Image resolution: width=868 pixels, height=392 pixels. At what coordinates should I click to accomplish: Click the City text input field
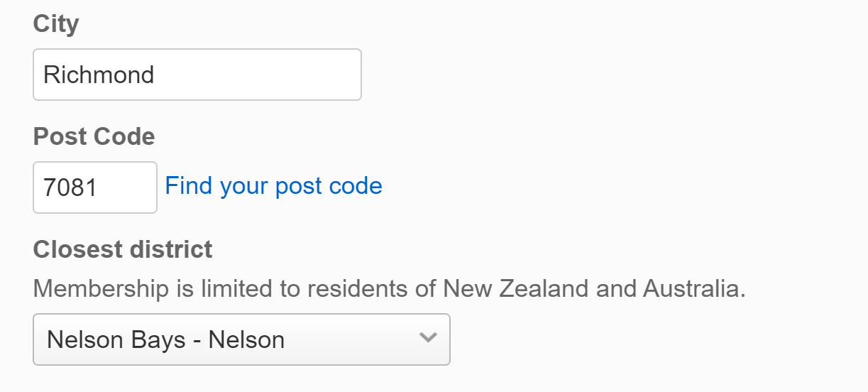tap(197, 75)
